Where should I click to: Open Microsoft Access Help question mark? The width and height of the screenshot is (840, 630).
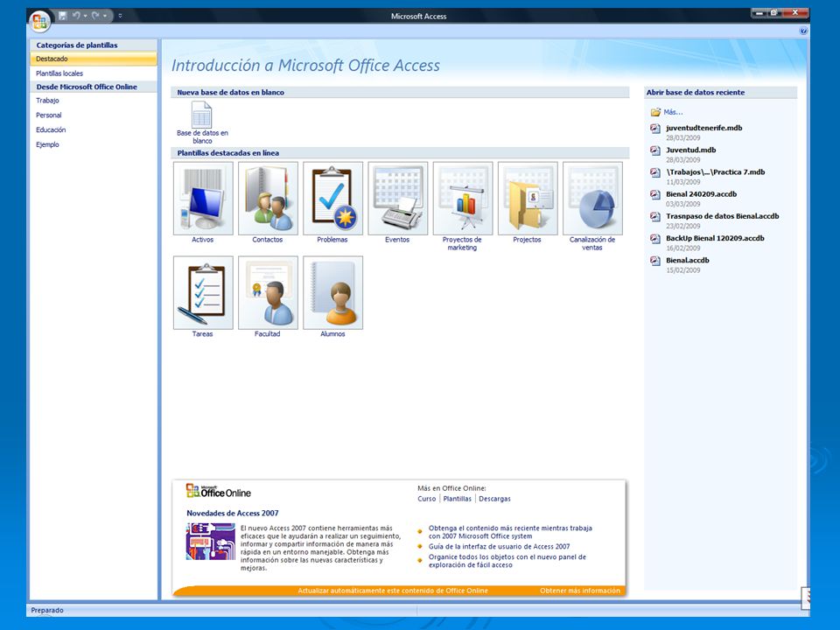click(x=803, y=31)
